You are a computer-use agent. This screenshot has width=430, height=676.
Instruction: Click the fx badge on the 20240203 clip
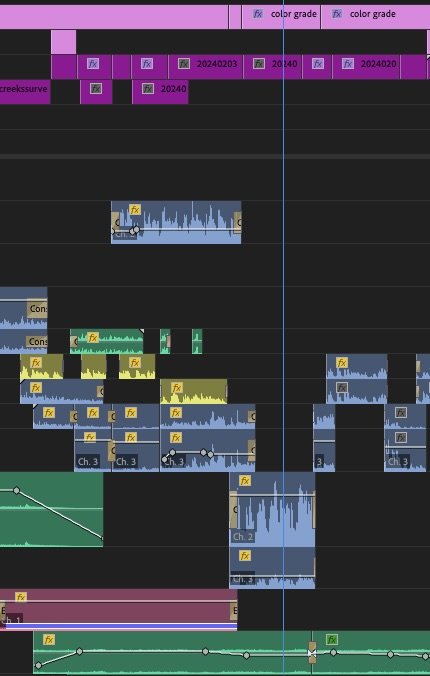point(184,64)
